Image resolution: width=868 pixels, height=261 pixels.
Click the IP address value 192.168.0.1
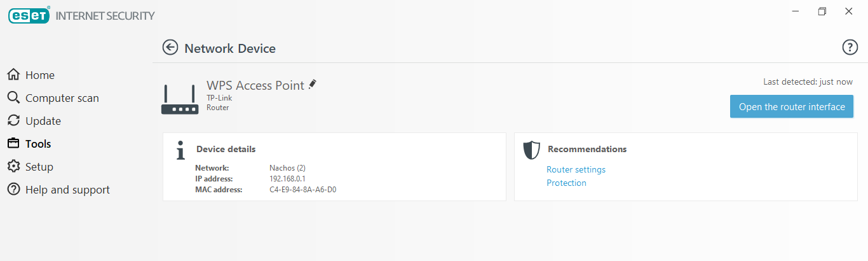pos(287,179)
